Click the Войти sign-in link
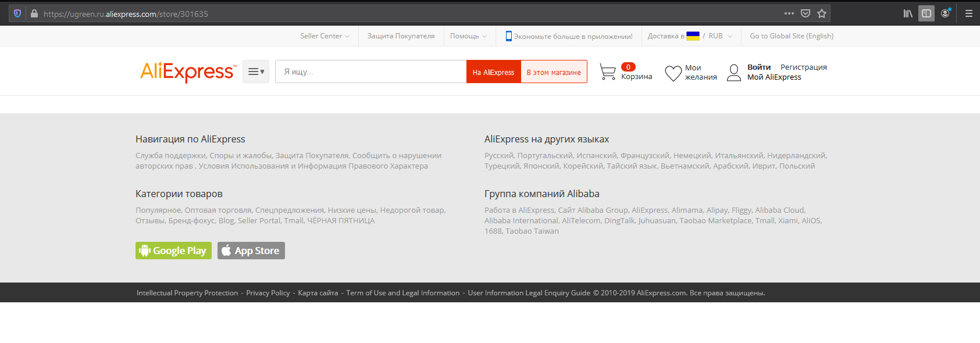The height and width of the screenshot is (343, 980). pyautogui.click(x=759, y=67)
